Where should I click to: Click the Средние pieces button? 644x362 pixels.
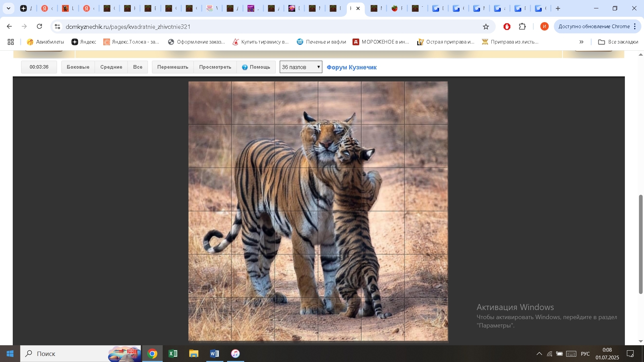tap(111, 67)
